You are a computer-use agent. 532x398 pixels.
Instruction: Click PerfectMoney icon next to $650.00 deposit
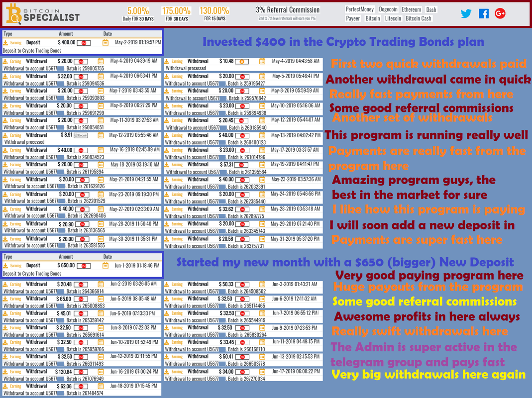(84, 266)
